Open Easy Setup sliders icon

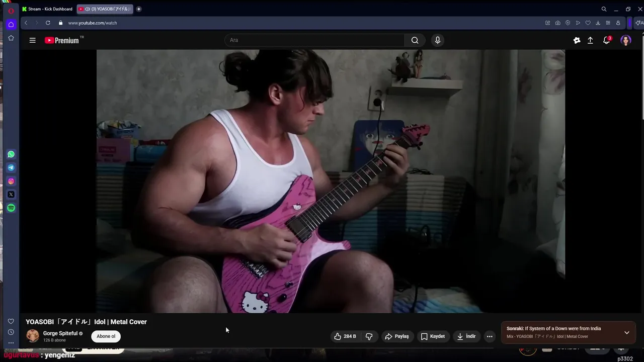[x=608, y=23]
